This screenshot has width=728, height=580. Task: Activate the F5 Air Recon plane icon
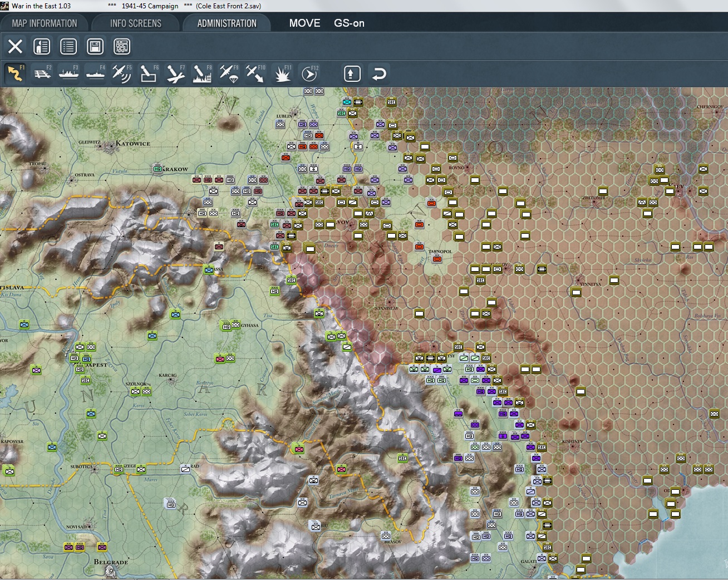(122, 73)
